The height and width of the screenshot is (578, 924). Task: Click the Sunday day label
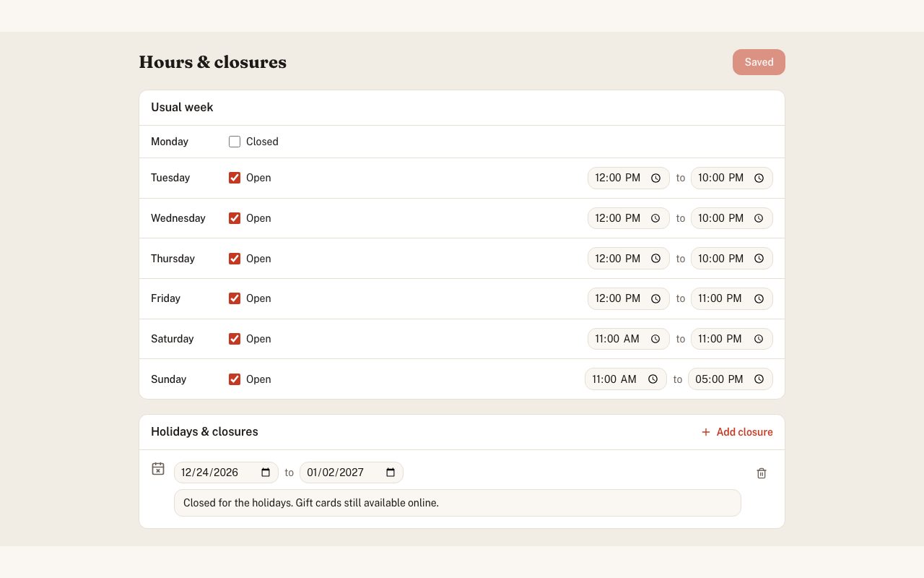click(169, 379)
